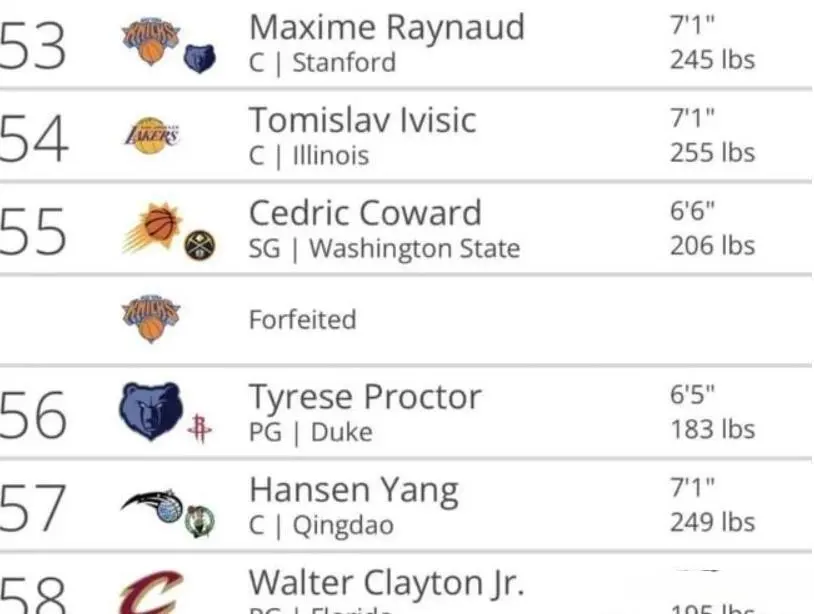
Task: Click the small Nuggets logo at pick 55
Action: pos(200,245)
